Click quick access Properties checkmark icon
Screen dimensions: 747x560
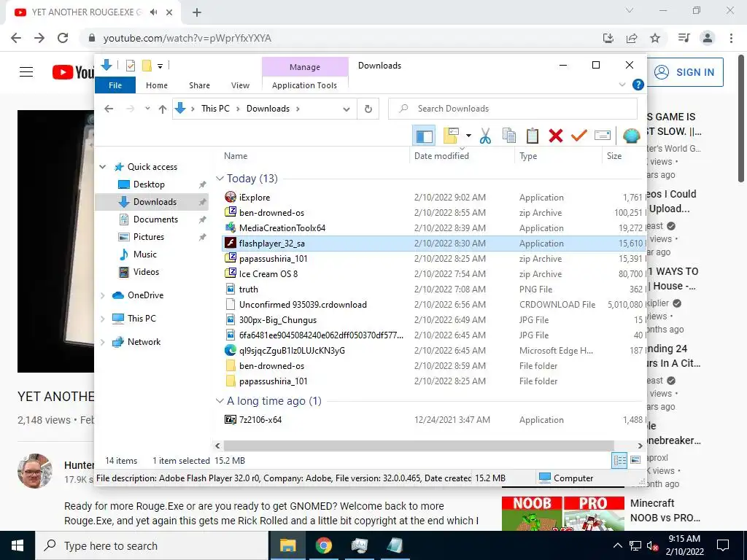[130, 66]
